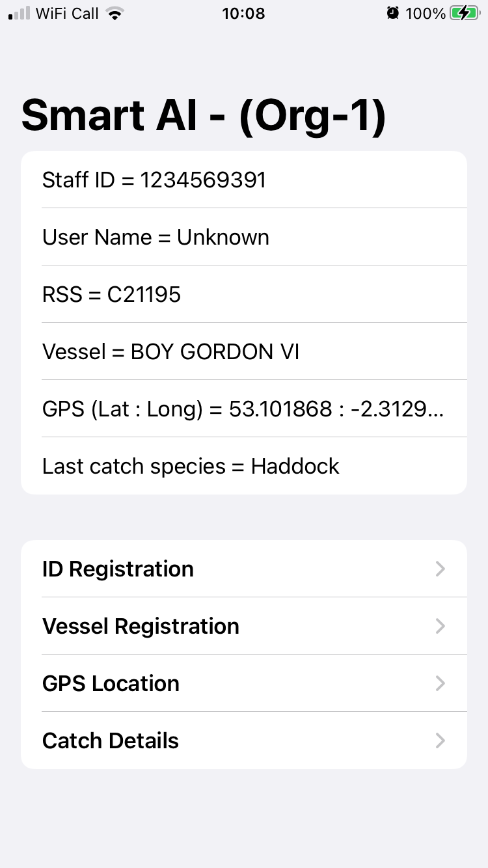Tap the Vessel = BOY GORDON VI row
The height and width of the screenshot is (868, 488).
(244, 351)
